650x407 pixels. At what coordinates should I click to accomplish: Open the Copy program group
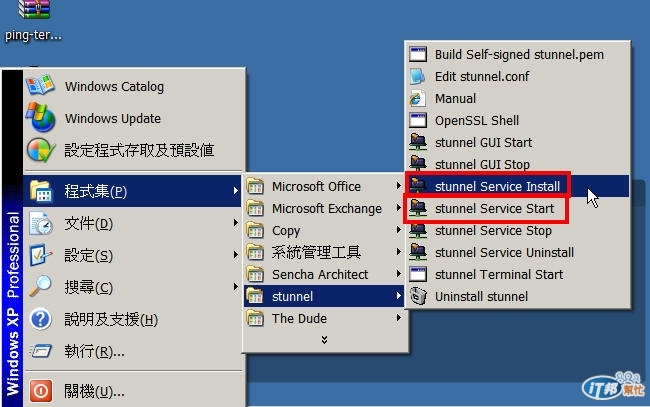324,230
